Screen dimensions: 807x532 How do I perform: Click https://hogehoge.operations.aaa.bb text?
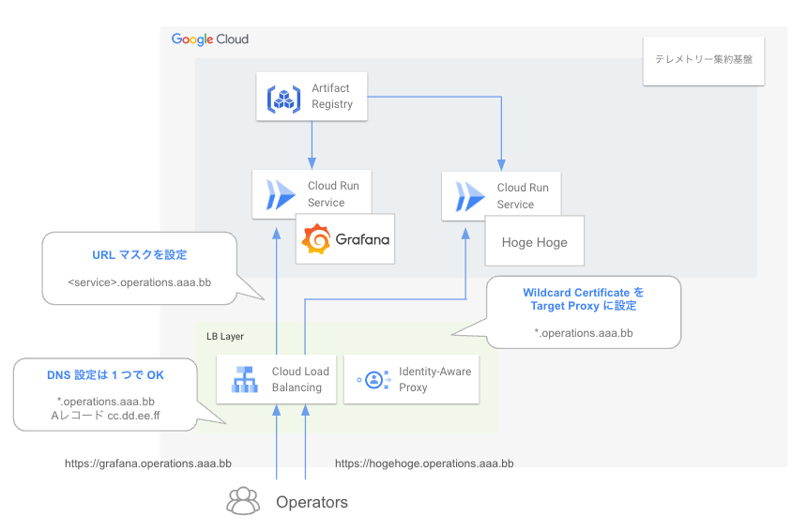424,464
